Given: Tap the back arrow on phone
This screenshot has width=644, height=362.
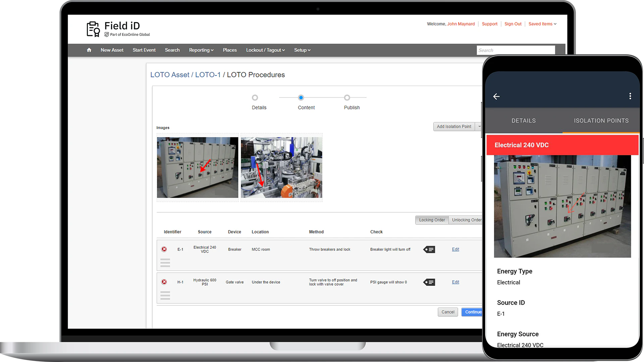Looking at the screenshot, I should click(496, 97).
